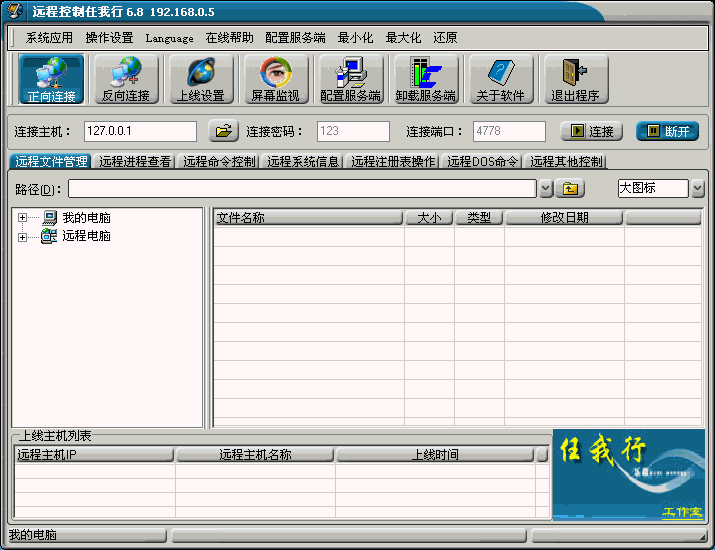Switch to the 远程进程查看 tab
Image resolution: width=715 pixels, height=550 pixels.
135,161
